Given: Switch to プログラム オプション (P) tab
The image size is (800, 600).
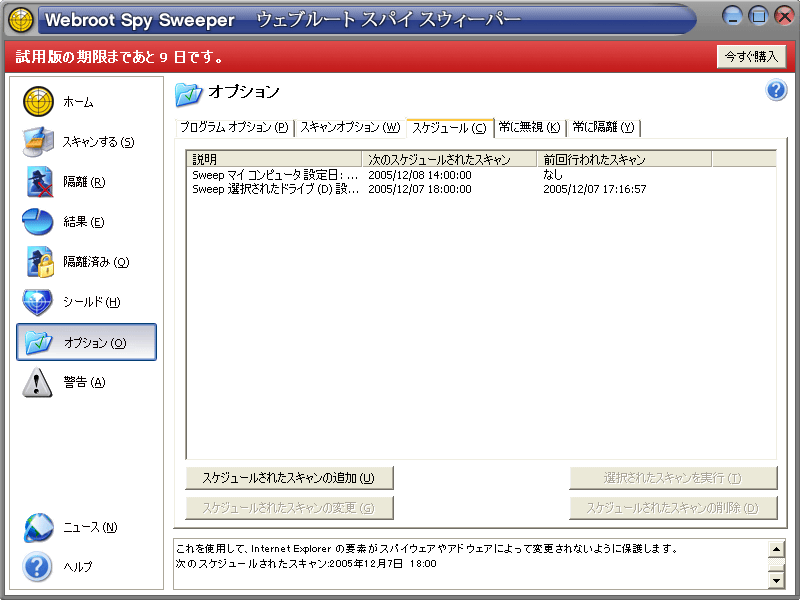Looking at the screenshot, I should click(x=234, y=127).
